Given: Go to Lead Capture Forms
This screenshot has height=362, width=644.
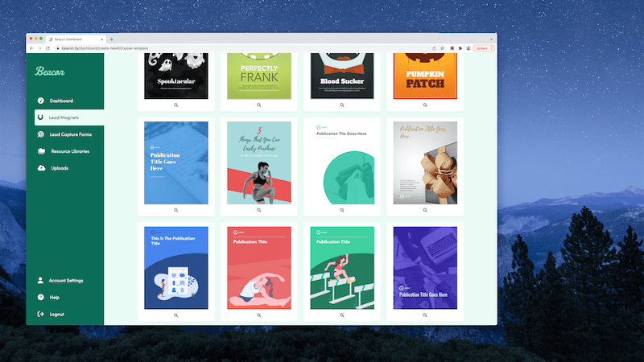Looking at the screenshot, I should [x=70, y=134].
